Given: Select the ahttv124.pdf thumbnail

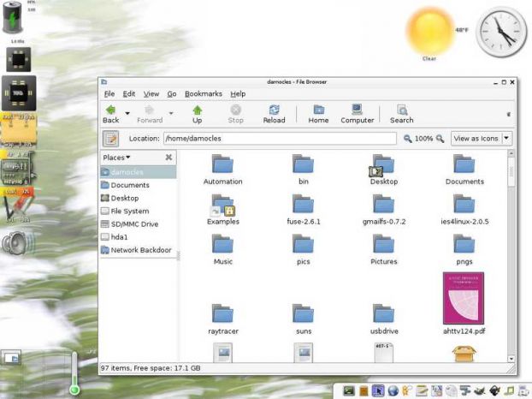Looking at the screenshot, I should point(464,299).
